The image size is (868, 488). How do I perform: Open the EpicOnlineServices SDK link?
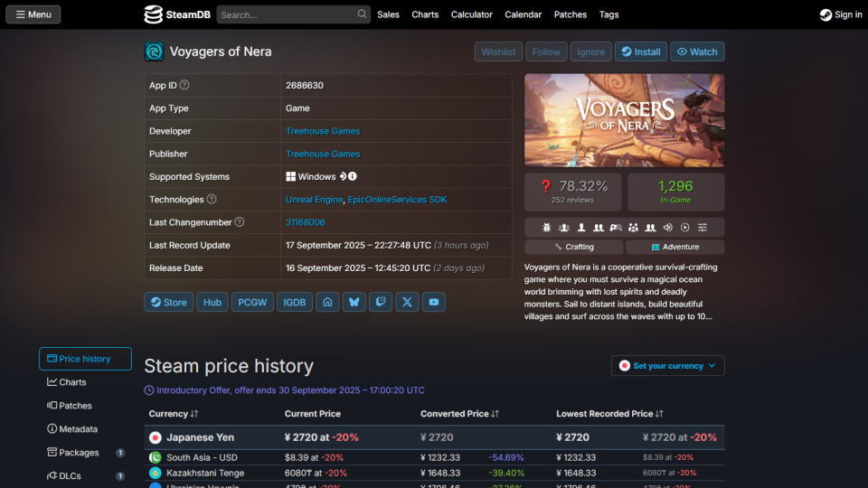point(397,199)
